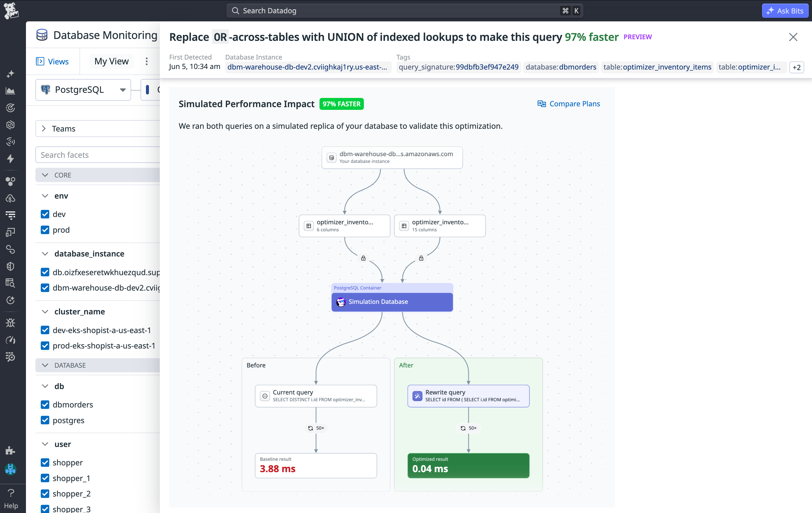The image size is (812, 513).
Task: Collapse the env facet group
Action: pyautogui.click(x=45, y=196)
